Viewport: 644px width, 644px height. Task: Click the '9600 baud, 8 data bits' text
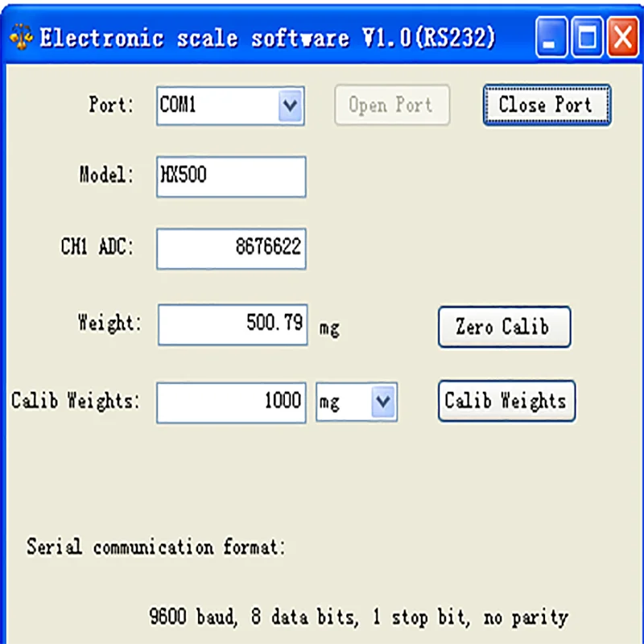254,617
